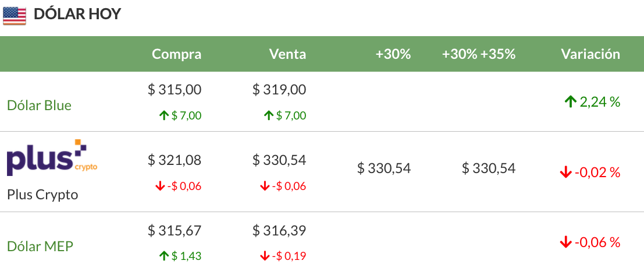Click the down arrow under Plus Crypto Compra
This screenshot has width=644, height=271.
tap(159, 186)
